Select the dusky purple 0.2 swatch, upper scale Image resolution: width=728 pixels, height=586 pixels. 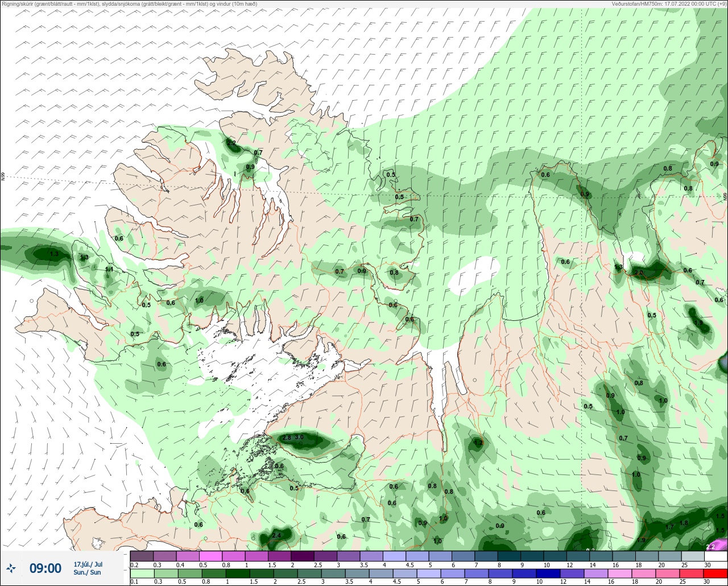142,556
